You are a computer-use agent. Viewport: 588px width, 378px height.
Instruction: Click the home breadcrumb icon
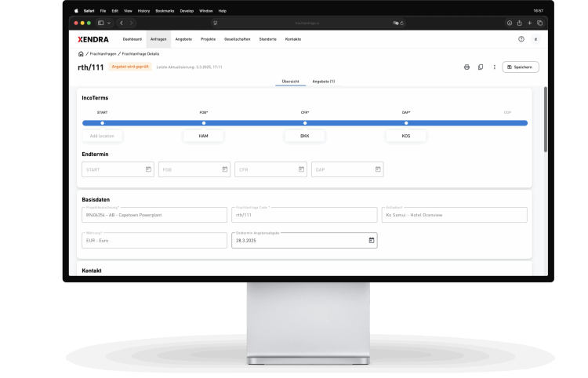coord(81,54)
